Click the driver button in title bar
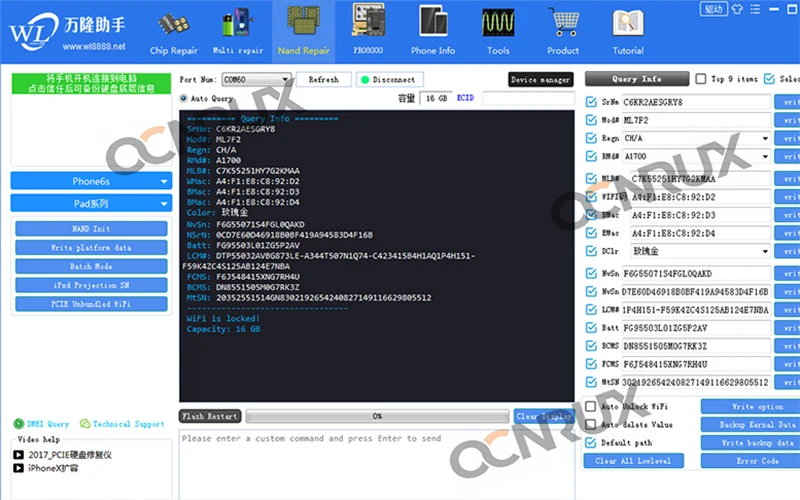800x500 pixels. pos(713,9)
